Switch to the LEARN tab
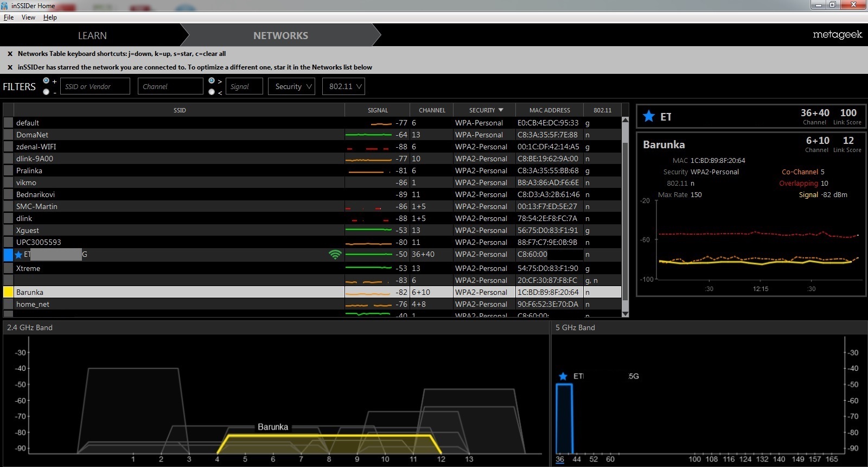868x467 pixels. (92, 35)
